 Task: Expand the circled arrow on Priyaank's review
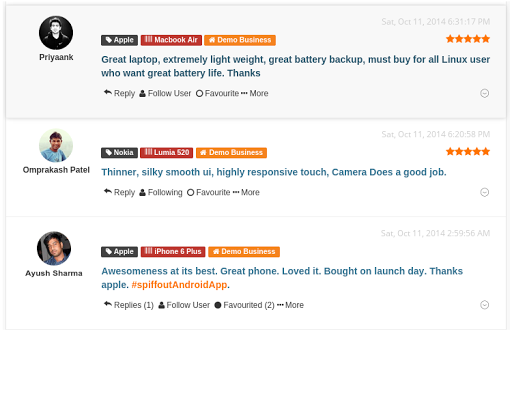coord(484,93)
